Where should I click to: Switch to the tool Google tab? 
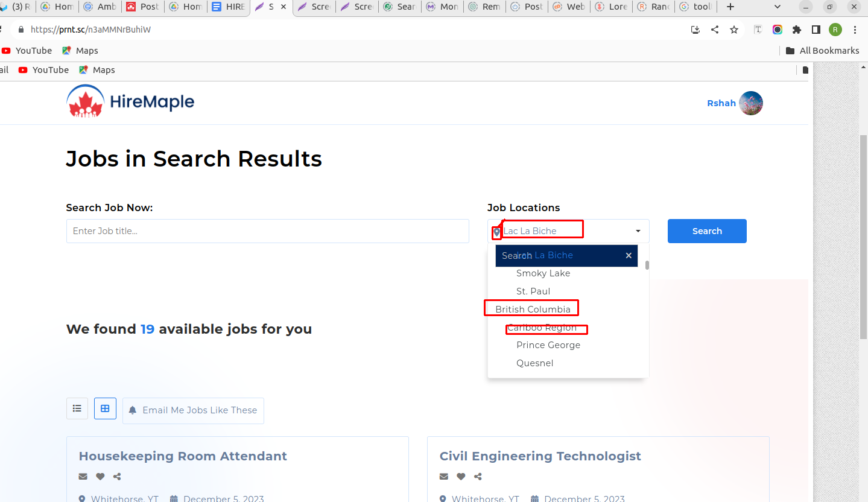695,7
